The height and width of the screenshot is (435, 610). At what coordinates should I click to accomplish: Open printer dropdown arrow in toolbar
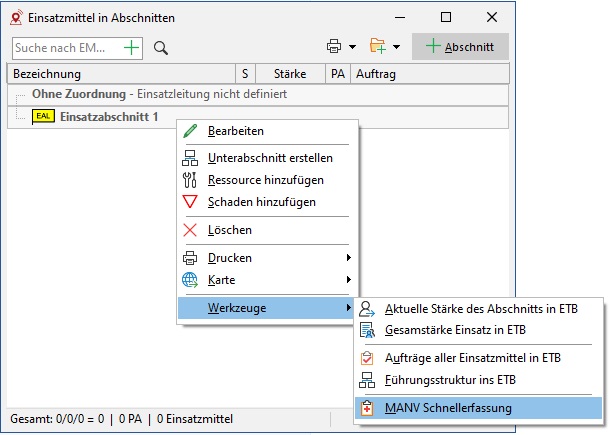pos(352,47)
